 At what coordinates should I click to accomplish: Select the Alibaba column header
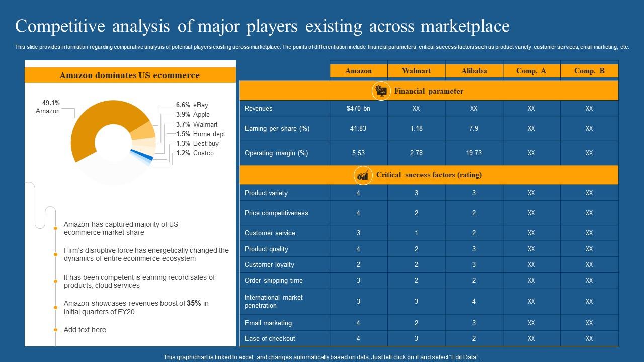pyautogui.click(x=473, y=71)
